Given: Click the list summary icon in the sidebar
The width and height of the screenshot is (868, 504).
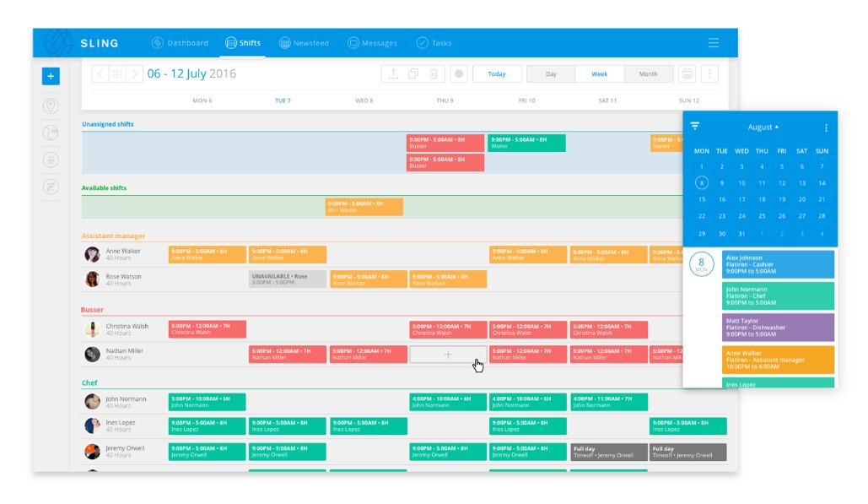Looking at the screenshot, I should pyautogui.click(x=51, y=160).
